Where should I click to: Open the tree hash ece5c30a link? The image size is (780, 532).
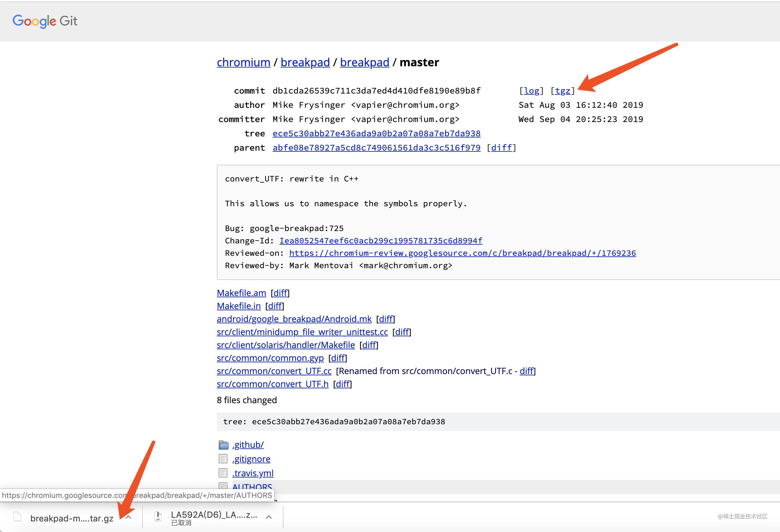376,133
